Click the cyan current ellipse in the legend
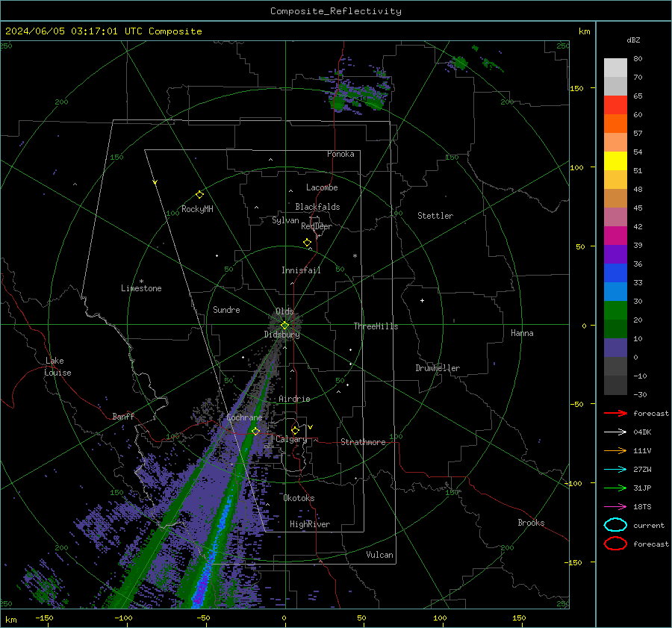Screen dimensions: 672x628 pyautogui.click(x=615, y=525)
